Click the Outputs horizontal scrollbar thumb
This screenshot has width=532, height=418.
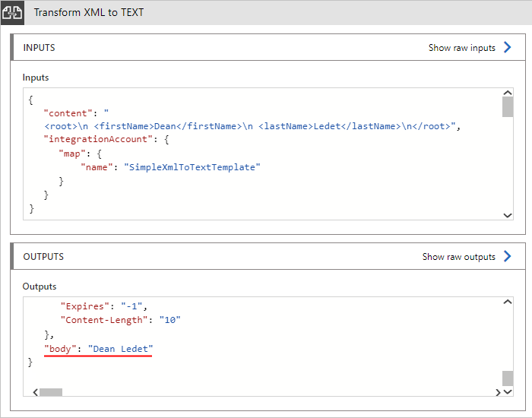tap(51, 392)
